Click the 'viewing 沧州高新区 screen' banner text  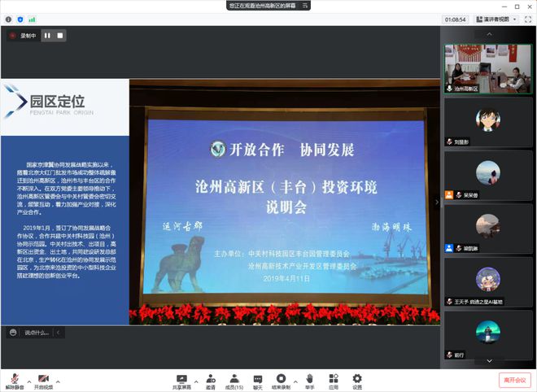[x=262, y=6]
